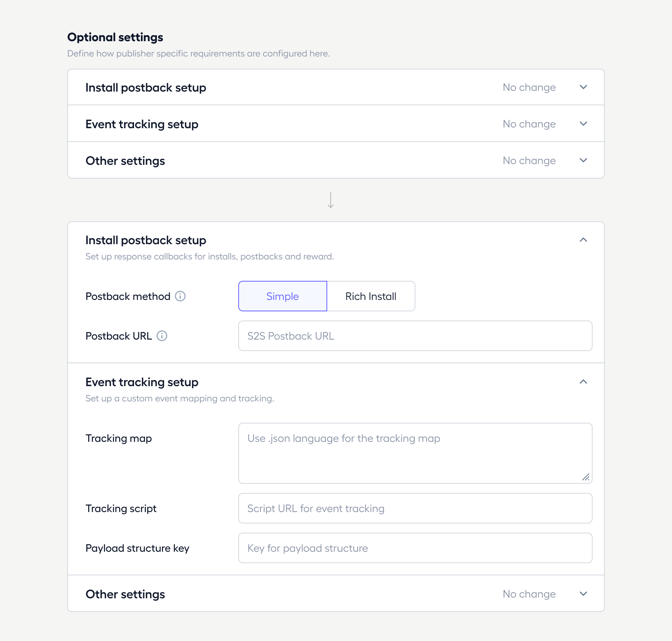Select the Rich Install postback method
The image size is (672, 641).
pyautogui.click(x=371, y=296)
